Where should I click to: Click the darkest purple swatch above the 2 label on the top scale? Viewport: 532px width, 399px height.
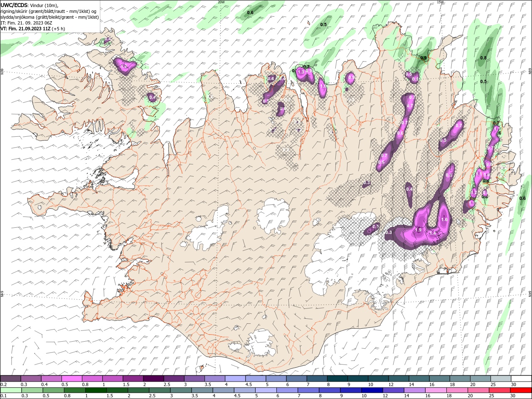[153, 379]
